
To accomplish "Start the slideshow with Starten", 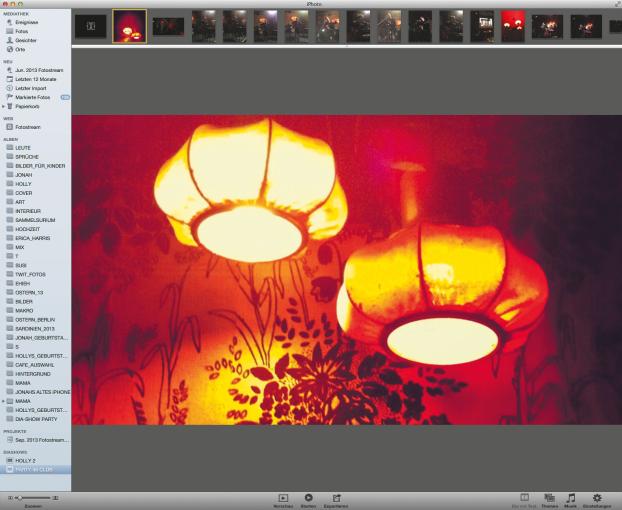I will coord(309,497).
